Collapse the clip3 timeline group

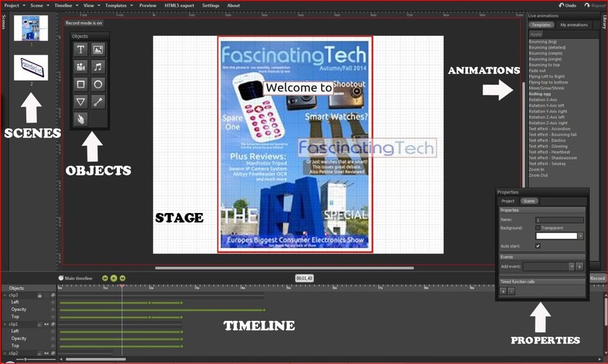coord(5,296)
